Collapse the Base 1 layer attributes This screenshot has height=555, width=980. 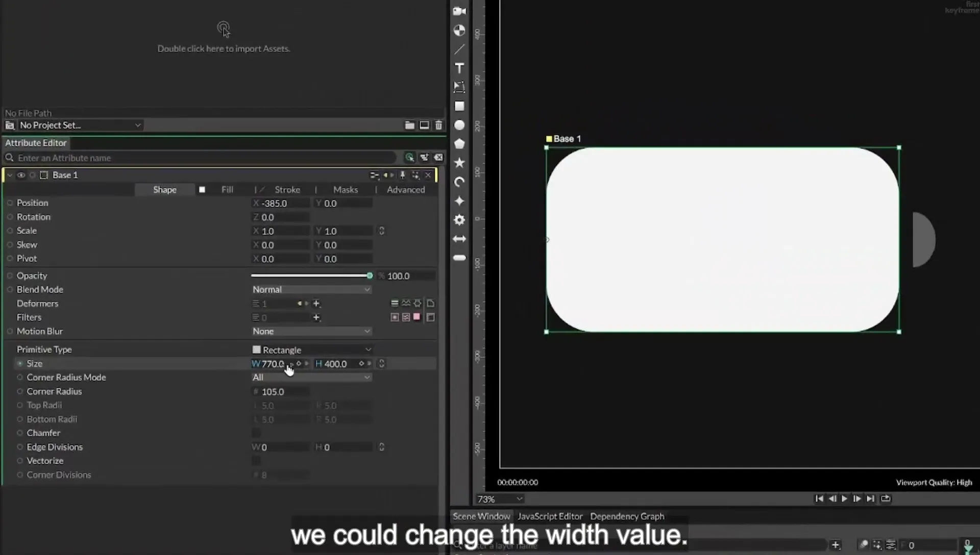click(10, 175)
